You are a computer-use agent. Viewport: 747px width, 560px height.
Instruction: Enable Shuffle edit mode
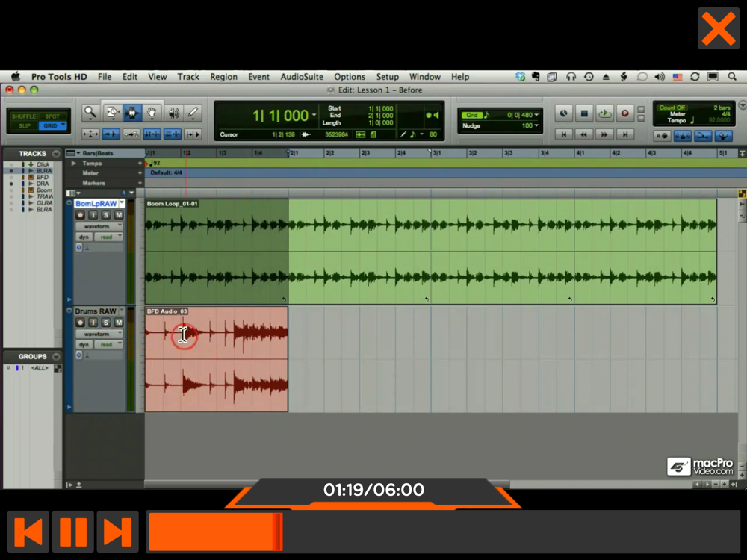click(25, 116)
